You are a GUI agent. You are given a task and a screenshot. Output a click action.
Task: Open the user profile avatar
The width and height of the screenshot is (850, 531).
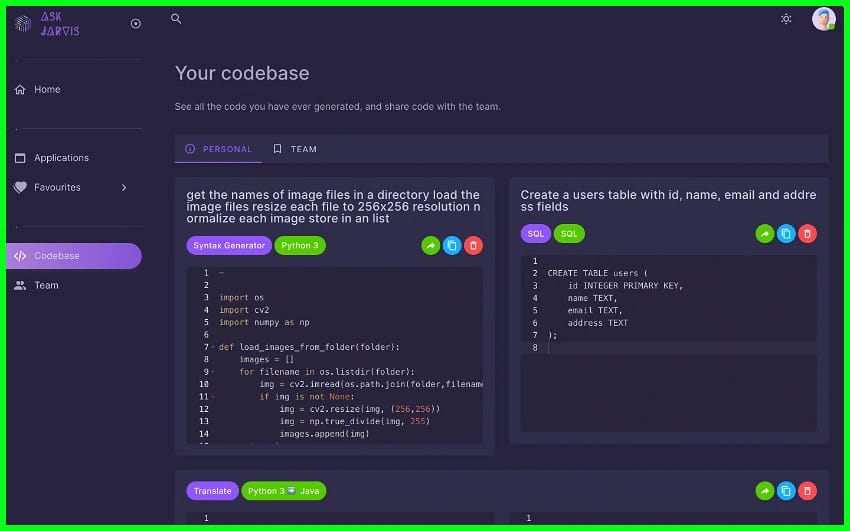pyautogui.click(x=823, y=19)
